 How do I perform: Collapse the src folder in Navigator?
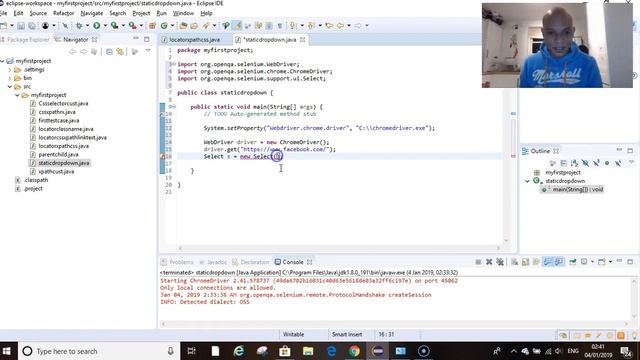point(9,87)
